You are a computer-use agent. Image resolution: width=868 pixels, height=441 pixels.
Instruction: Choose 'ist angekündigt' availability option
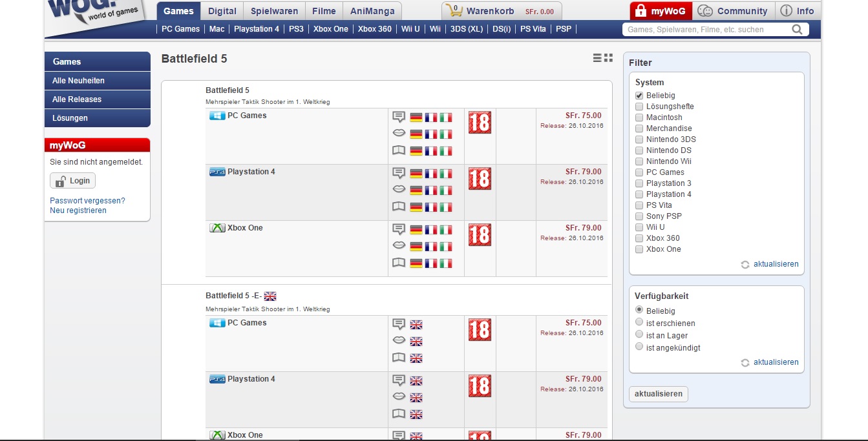pos(639,347)
